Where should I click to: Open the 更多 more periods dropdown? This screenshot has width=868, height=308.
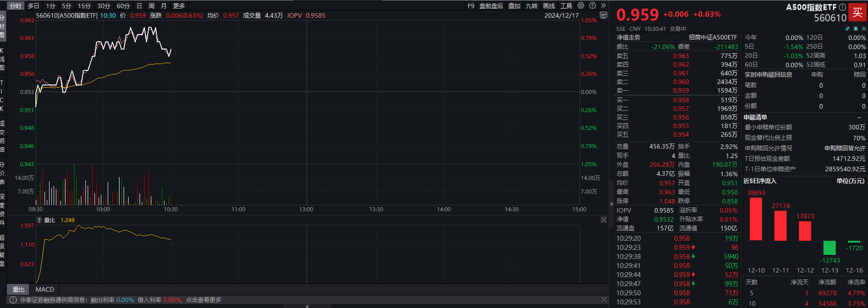pyautogui.click(x=179, y=6)
